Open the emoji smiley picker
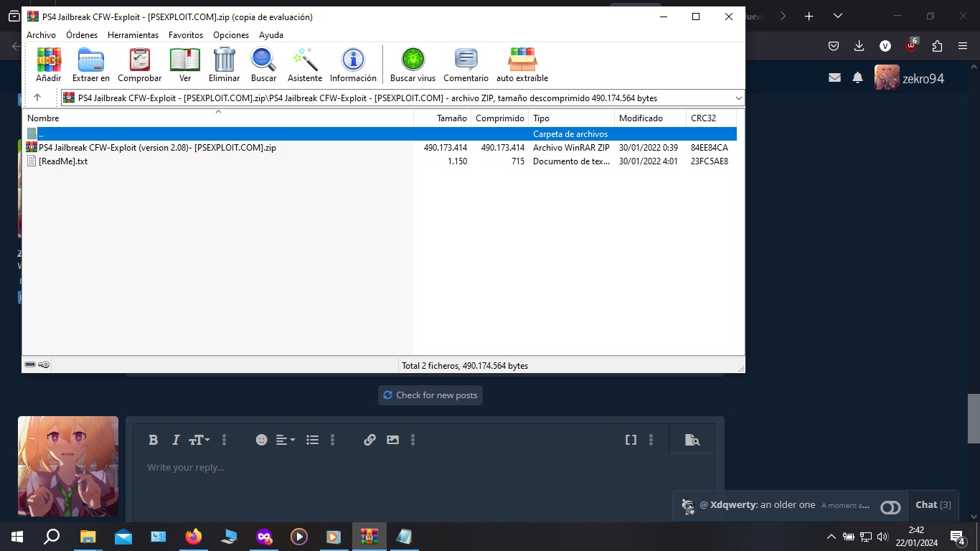The height and width of the screenshot is (551, 980). (262, 440)
